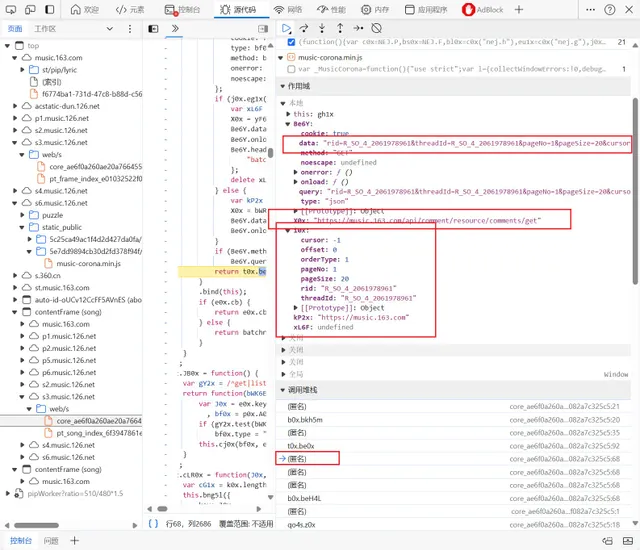
Task: Collapse the top frame tree node
Action: 7,46
